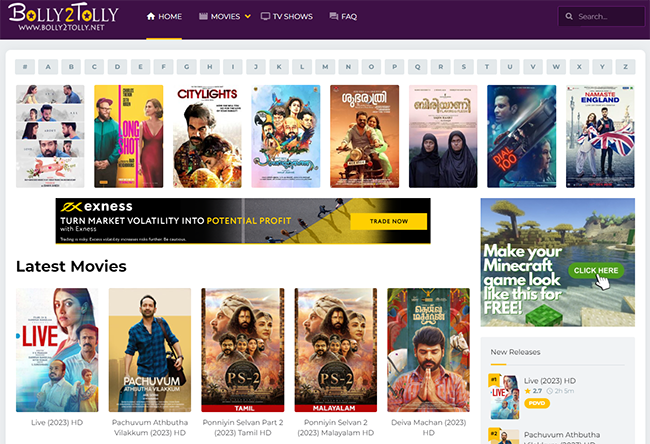The image size is (650, 444).
Task: Click the Minecraft ad CLICK HERE button
Action: (x=595, y=271)
